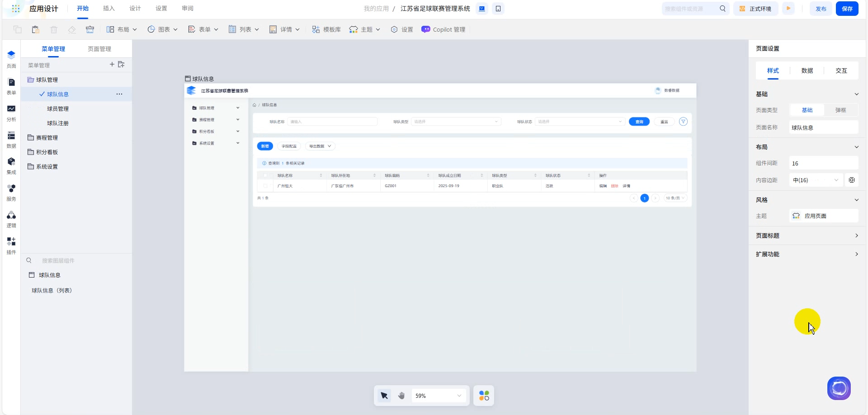Viewport: 868px width, 415px height.
Task: Expand the 页面标题 section
Action: 807,236
